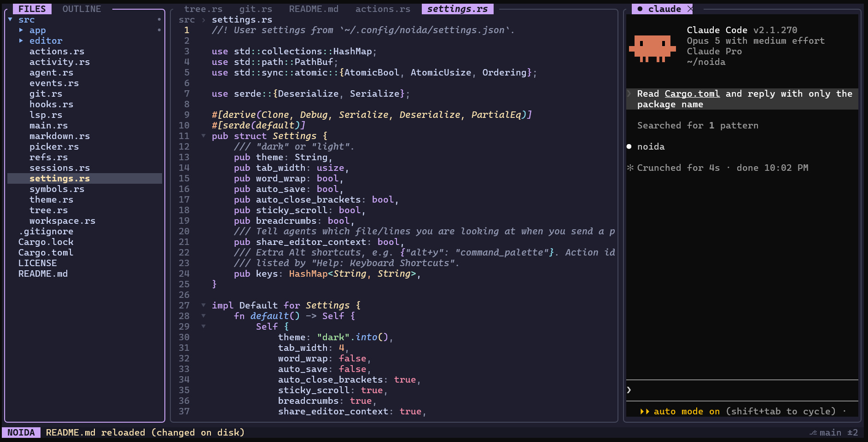
Task: Select settings.rs in file tree
Action: tap(85, 178)
